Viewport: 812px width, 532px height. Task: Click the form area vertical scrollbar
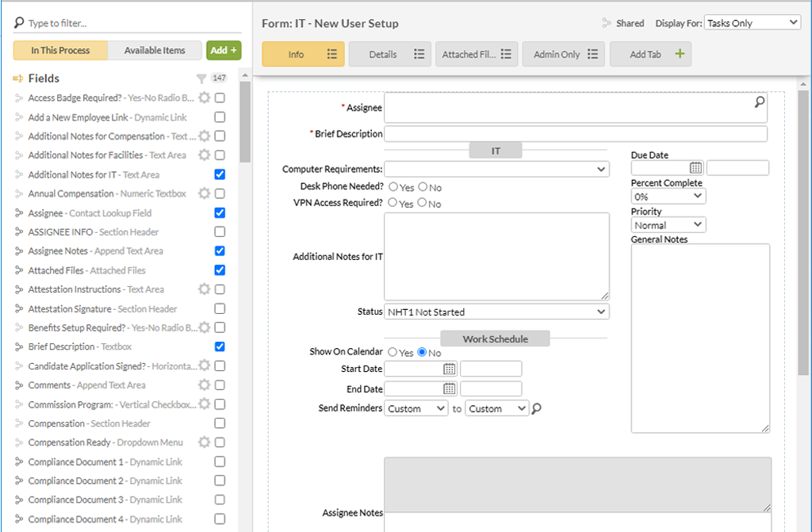[x=803, y=232]
